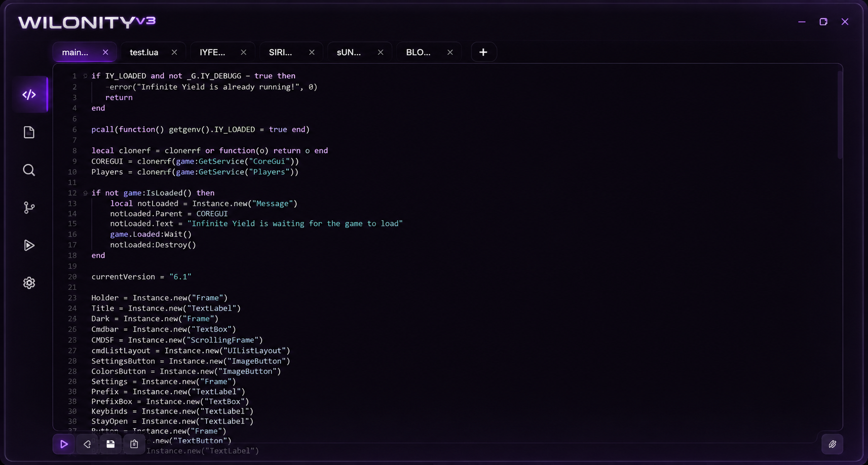Maximize the Wilonity window
This screenshot has height=465, width=868.
[823, 22]
